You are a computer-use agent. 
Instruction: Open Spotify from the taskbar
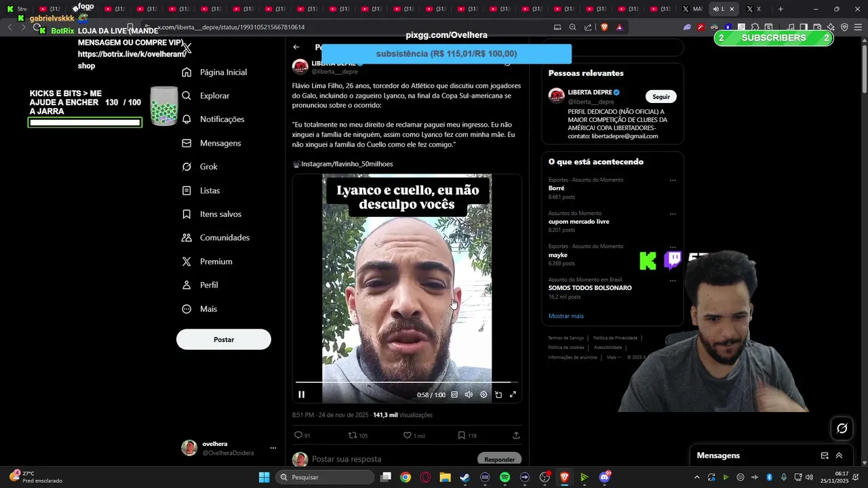(x=505, y=477)
